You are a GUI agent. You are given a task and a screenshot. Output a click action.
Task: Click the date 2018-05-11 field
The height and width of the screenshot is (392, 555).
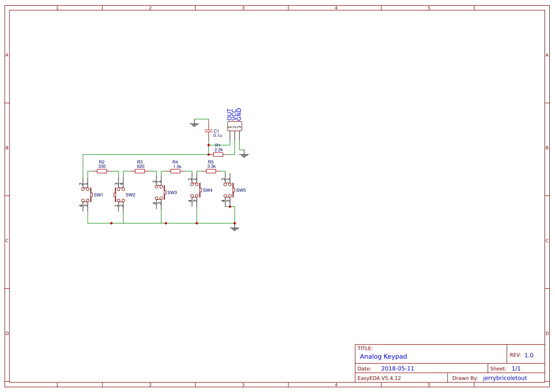398,368
